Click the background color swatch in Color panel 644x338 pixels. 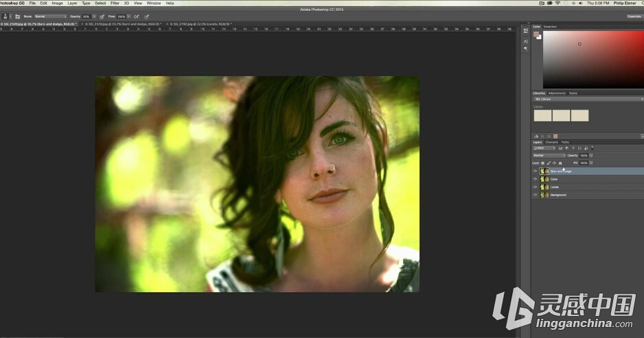[x=539, y=37]
